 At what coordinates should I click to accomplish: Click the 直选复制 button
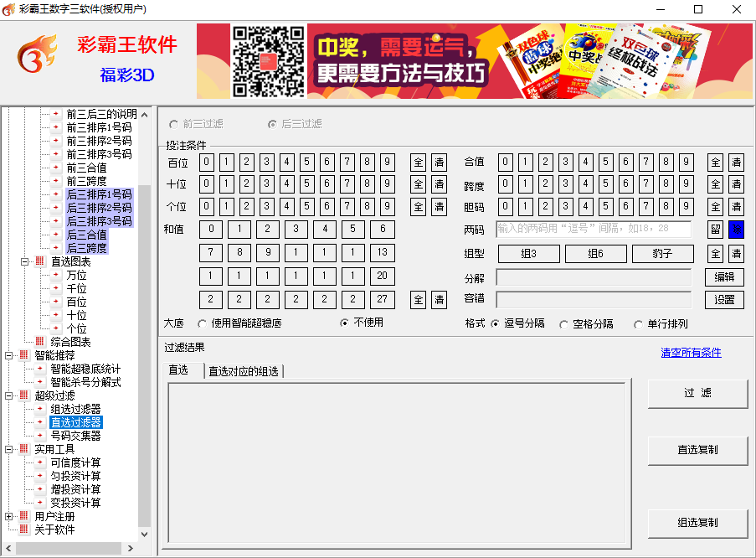point(697,451)
